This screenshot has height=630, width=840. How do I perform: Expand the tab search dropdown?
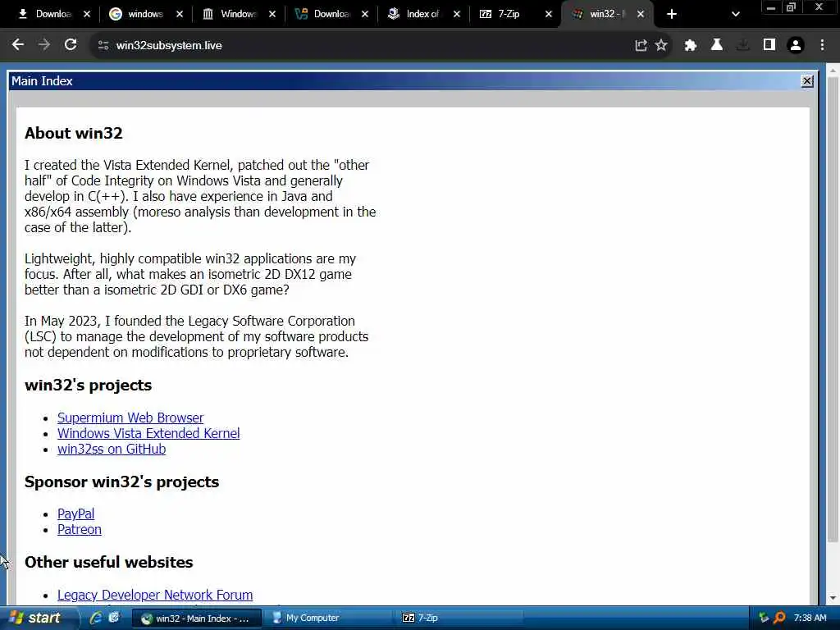point(736,14)
